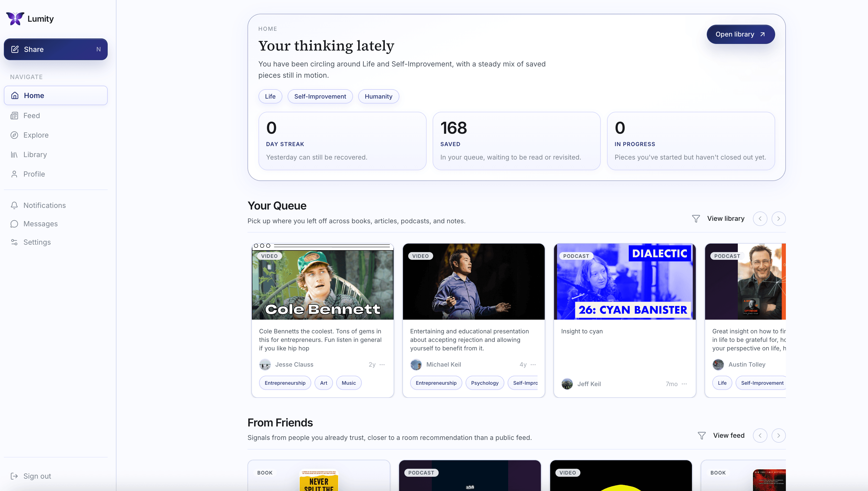Click the filter icon in Your Queue

point(696,219)
